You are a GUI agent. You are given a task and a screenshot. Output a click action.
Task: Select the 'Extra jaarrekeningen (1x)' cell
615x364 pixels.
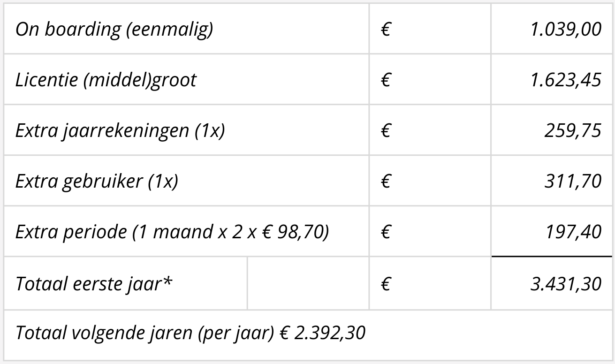(x=120, y=130)
